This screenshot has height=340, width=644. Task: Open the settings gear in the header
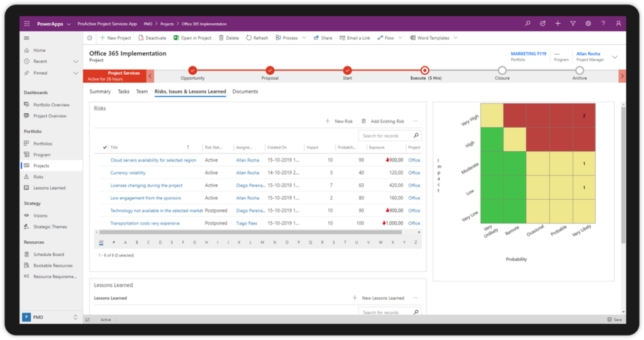point(588,24)
